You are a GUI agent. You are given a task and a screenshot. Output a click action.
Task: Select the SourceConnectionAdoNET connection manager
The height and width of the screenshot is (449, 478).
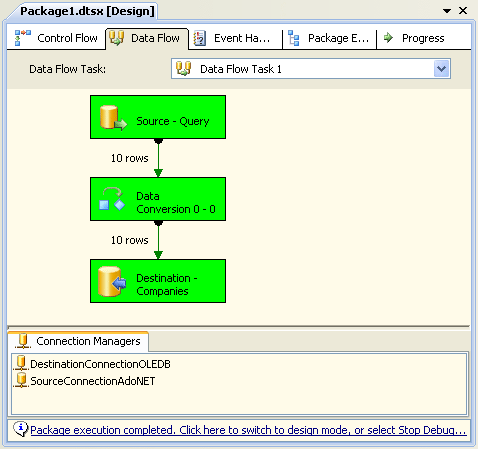pos(92,381)
